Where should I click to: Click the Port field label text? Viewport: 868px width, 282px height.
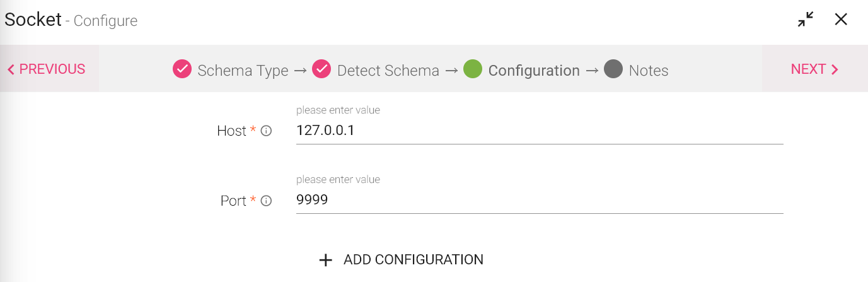[233, 201]
